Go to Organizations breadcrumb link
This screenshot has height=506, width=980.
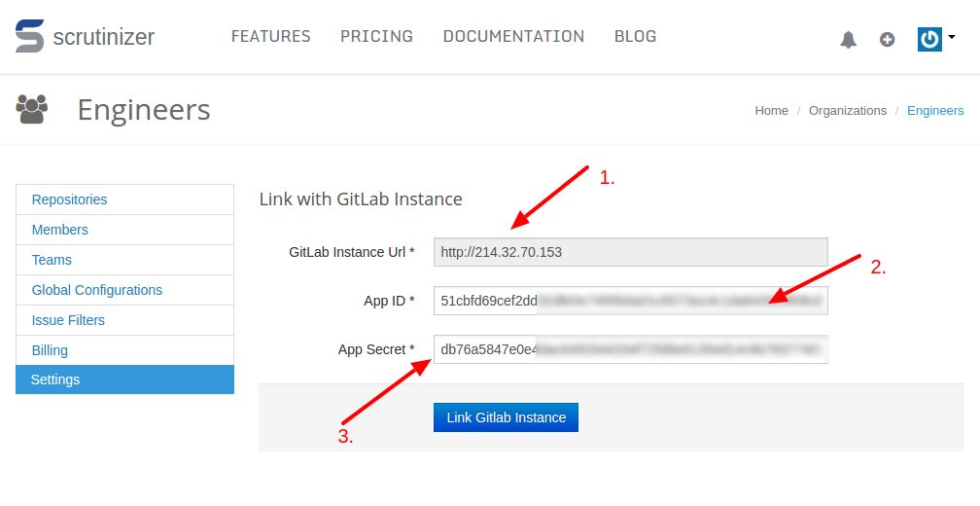848,111
